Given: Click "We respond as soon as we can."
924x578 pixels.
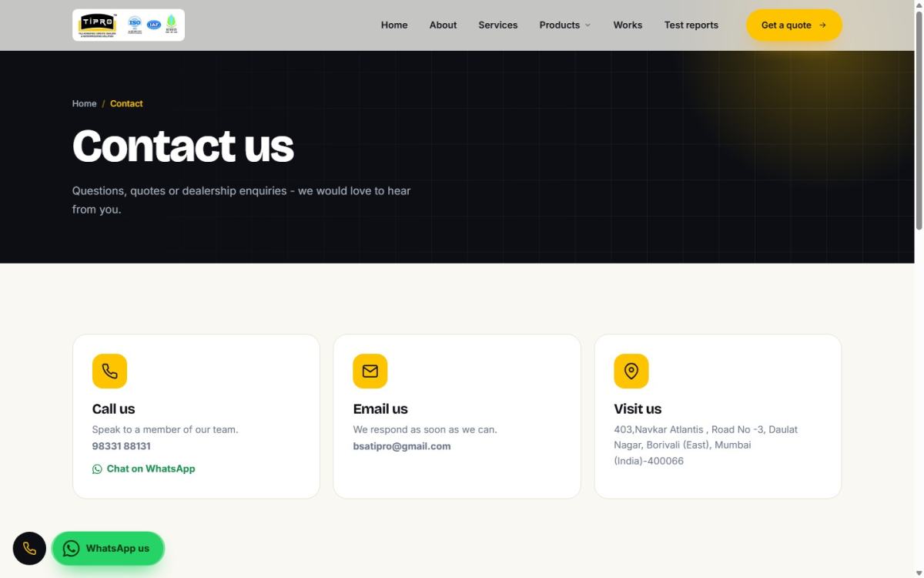Looking at the screenshot, I should [425, 429].
